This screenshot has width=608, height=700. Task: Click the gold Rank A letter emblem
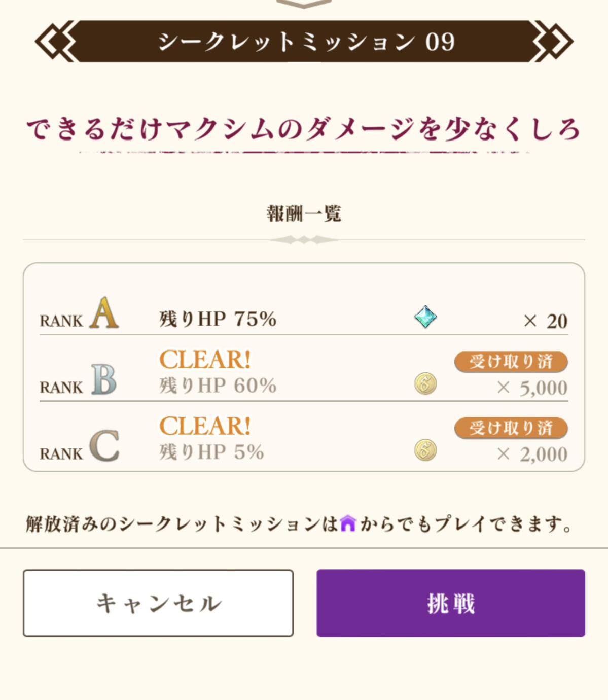point(104,313)
